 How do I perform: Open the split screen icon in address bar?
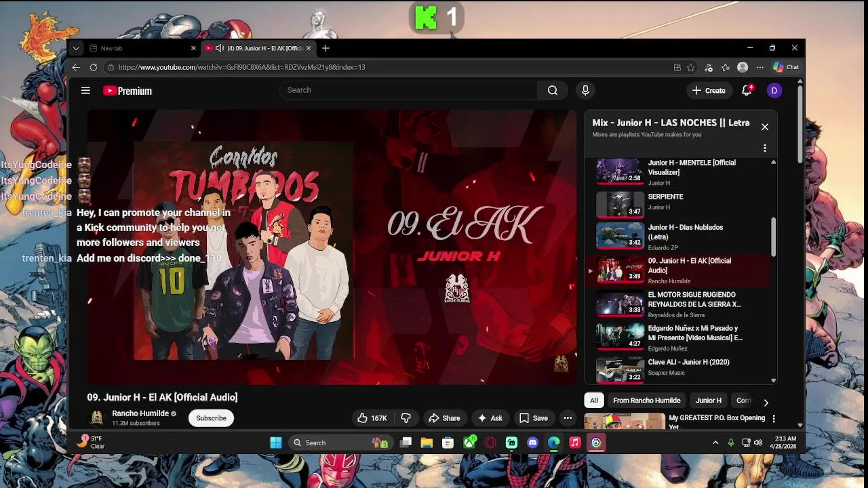coord(677,67)
